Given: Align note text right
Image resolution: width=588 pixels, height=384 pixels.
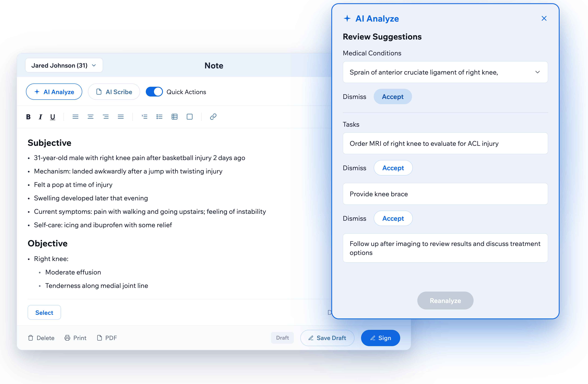Looking at the screenshot, I should [x=106, y=117].
